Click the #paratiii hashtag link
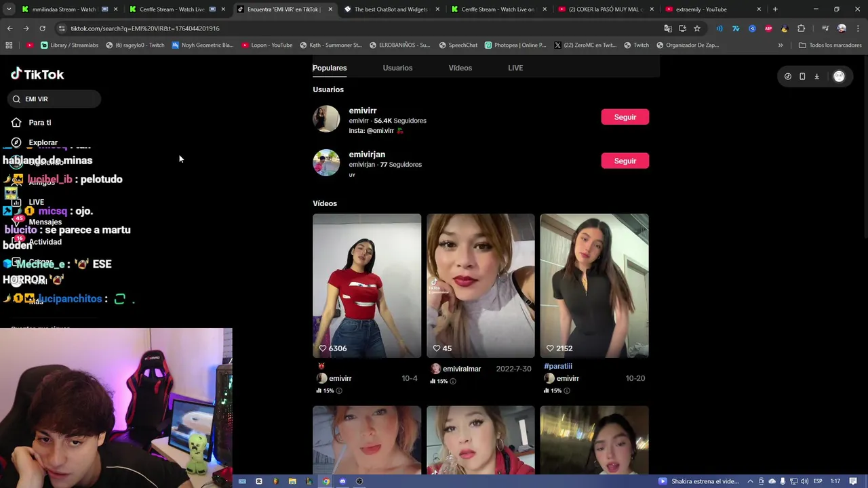The width and height of the screenshot is (868, 488). tap(558, 366)
